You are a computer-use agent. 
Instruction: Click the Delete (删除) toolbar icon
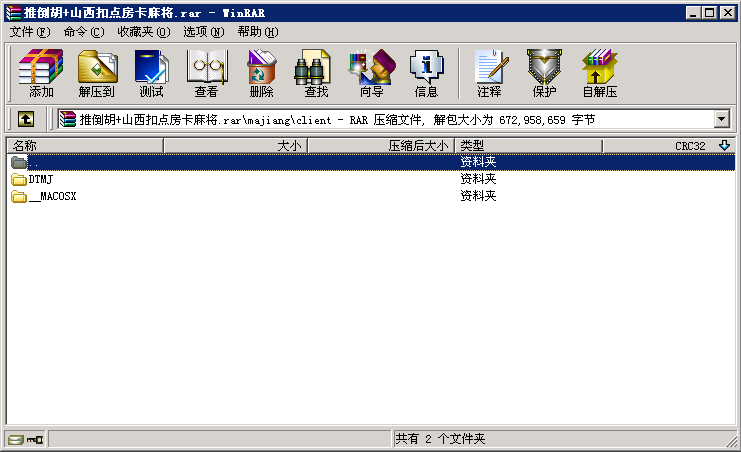(261, 73)
